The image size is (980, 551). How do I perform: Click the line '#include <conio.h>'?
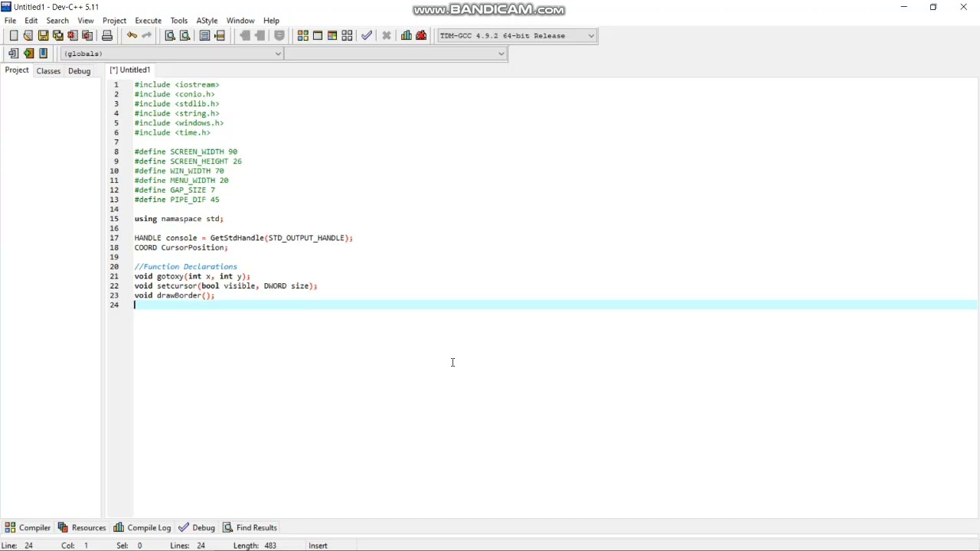pos(175,95)
